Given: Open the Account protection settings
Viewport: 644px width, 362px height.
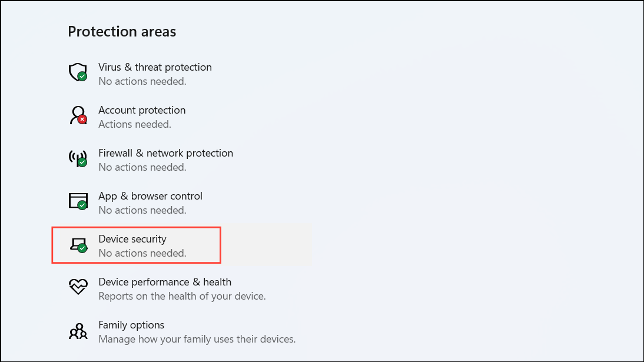Looking at the screenshot, I should (x=142, y=110).
